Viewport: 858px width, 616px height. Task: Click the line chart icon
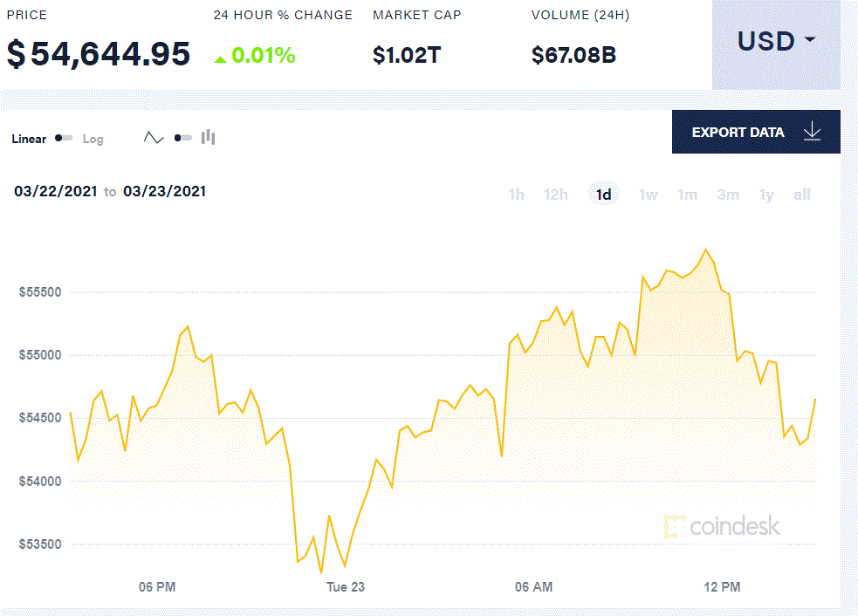click(x=154, y=138)
